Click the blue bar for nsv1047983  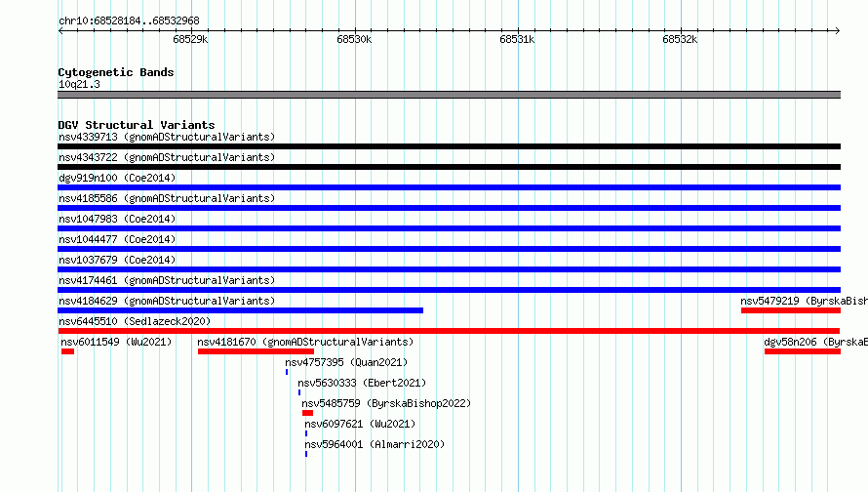[x=449, y=228]
